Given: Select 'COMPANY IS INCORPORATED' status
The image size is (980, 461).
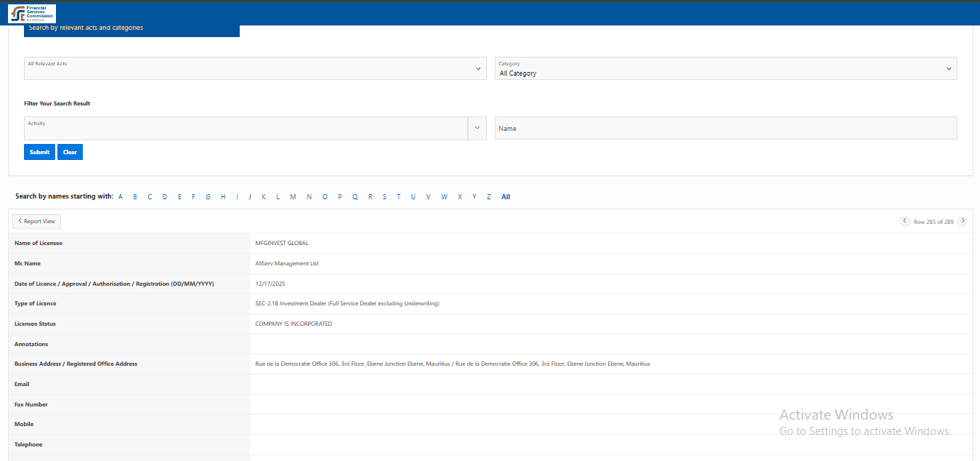Looking at the screenshot, I should (293, 324).
